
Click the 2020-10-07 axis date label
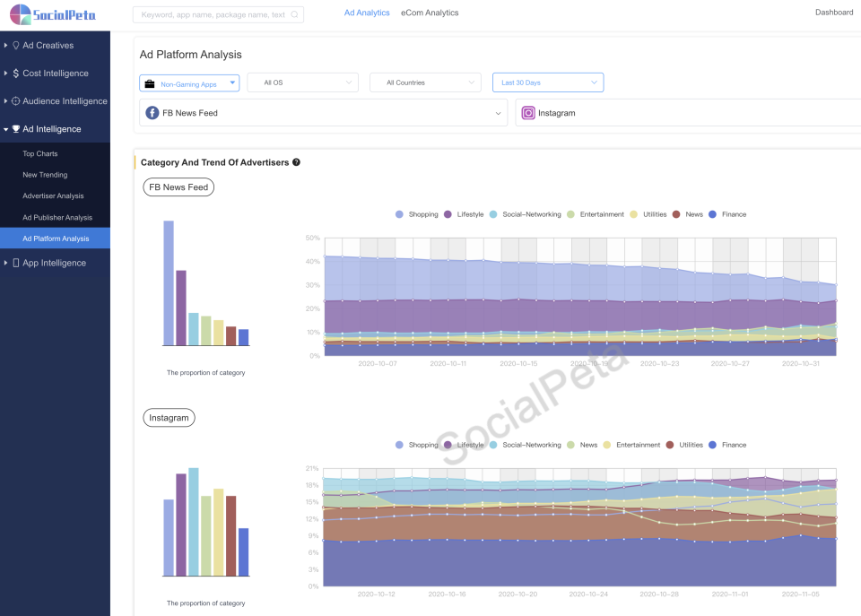378,363
